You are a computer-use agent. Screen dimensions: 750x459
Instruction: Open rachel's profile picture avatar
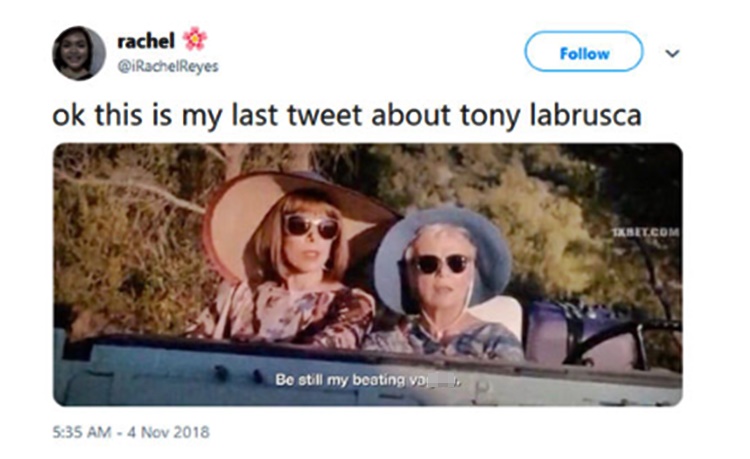79,53
